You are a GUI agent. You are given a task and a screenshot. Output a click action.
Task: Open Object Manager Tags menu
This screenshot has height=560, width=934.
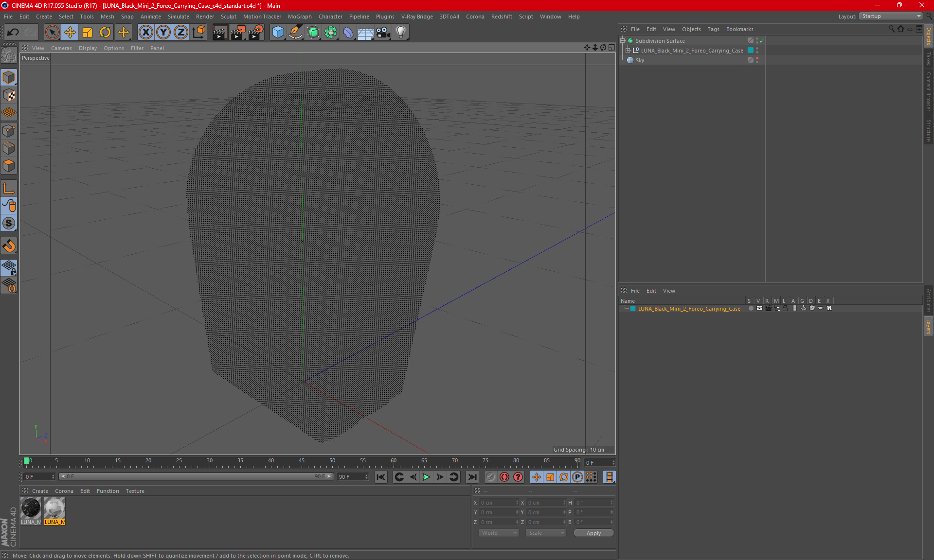click(x=713, y=29)
